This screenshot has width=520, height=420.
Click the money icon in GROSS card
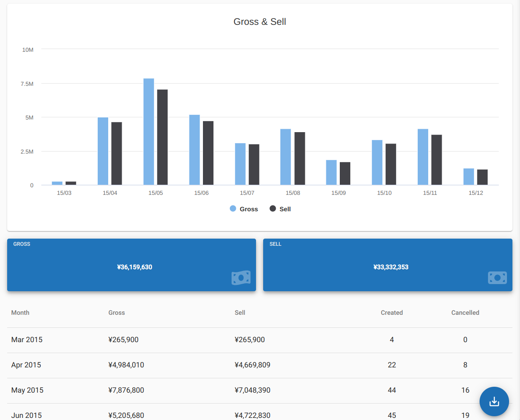(241, 278)
